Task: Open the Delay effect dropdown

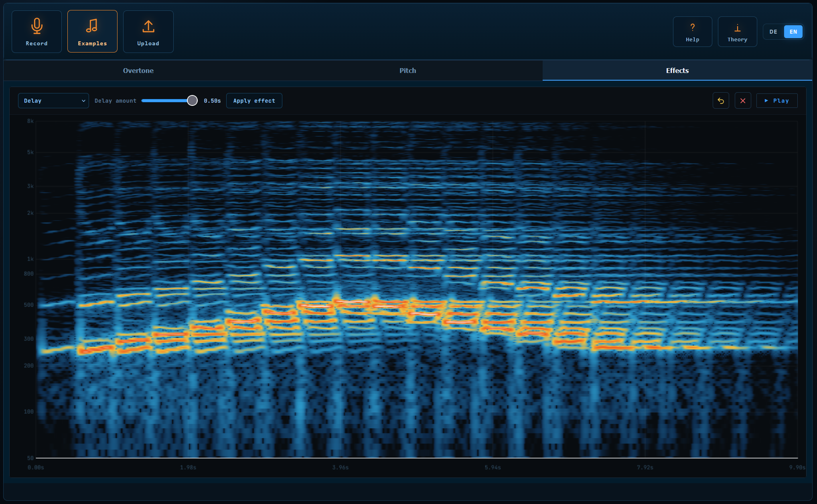Action: coord(53,101)
